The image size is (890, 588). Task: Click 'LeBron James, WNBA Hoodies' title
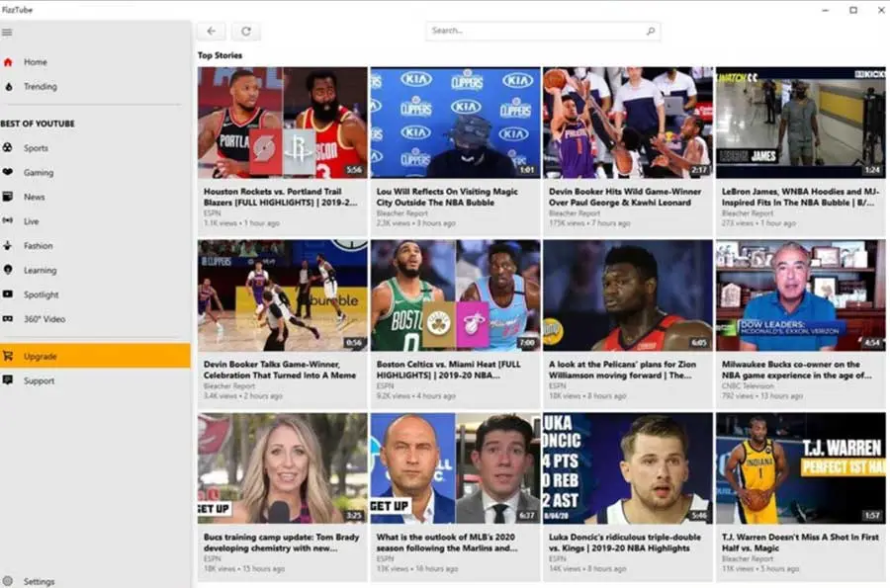click(800, 197)
